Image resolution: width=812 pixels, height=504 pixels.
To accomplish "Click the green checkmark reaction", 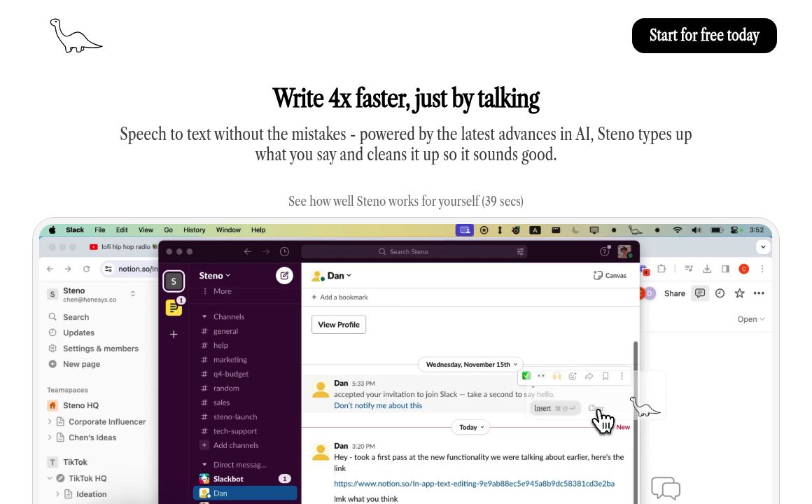I will coord(526,376).
